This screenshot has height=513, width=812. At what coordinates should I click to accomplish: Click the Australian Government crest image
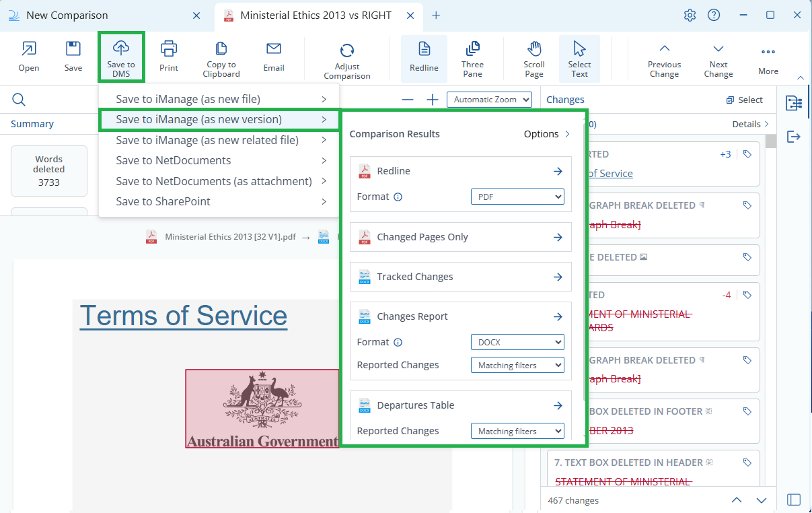(x=262, y=408)
